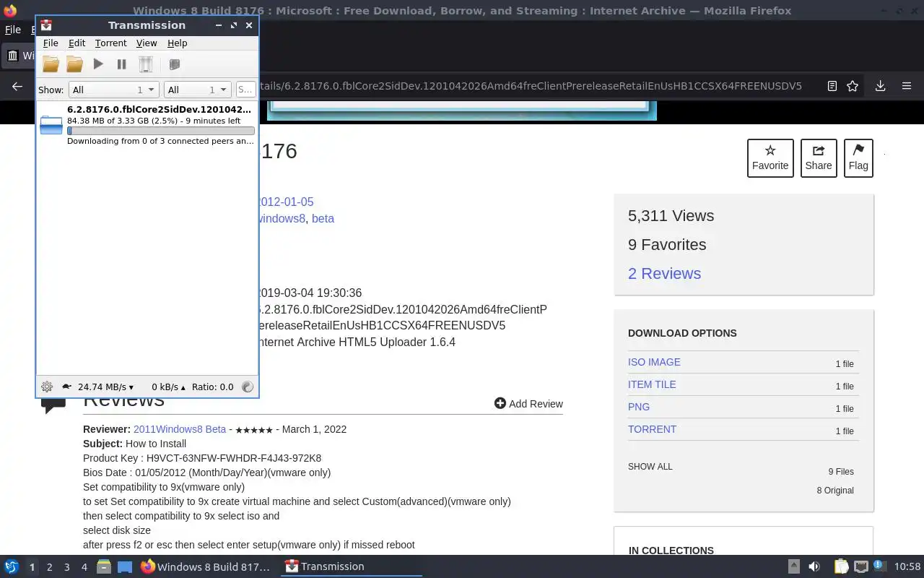Open ISO IMAGE download option
This screenshot has width=924, height=578.
654,362
